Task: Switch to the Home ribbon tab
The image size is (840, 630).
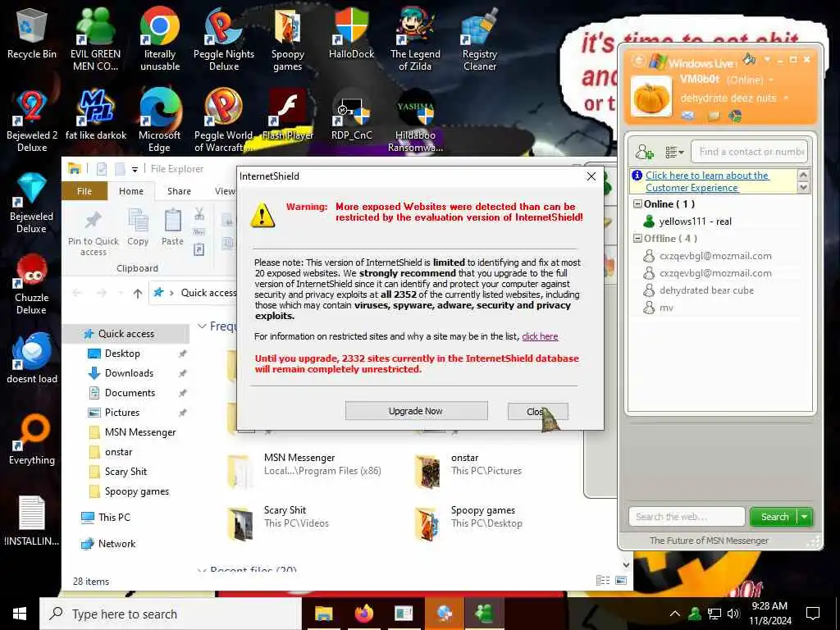Action: coord(131,191)
